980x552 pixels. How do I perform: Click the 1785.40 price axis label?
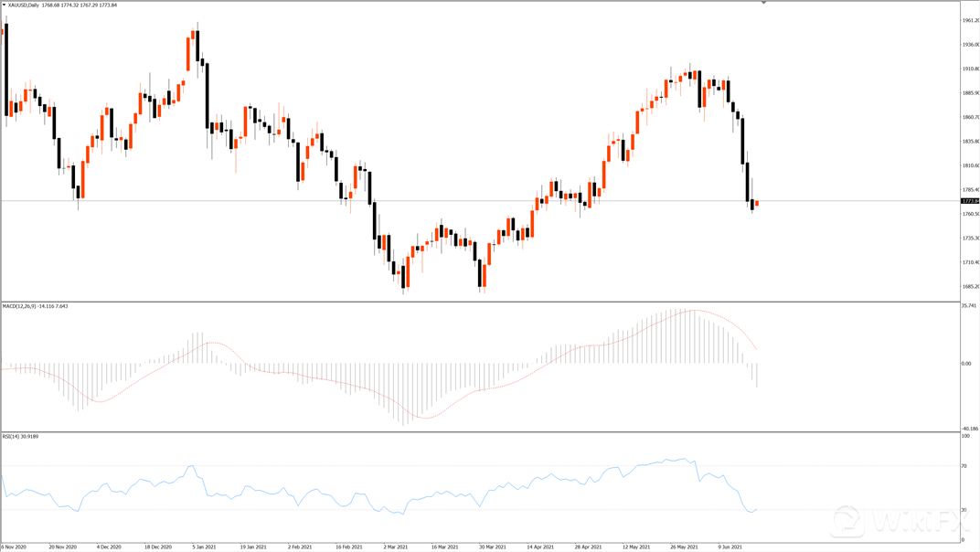(971, 190)
